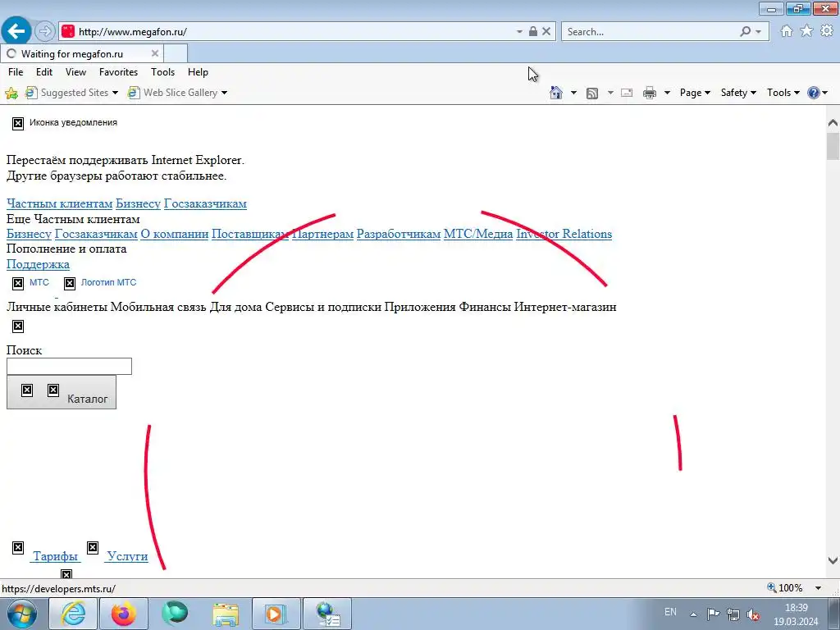
Task: Show hidden tray icons arrow
Action: click(x=693, y=614)
